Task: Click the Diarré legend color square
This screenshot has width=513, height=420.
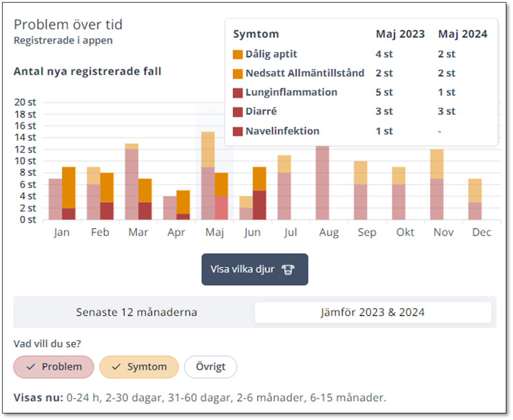Action: [x=238, y=112]
